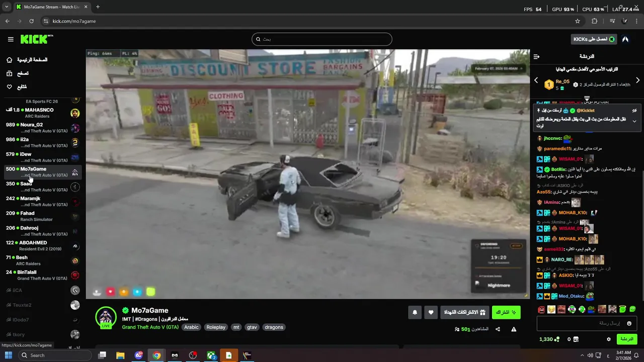Open the Windows Start menu
Screen dimensions: 644x362
[9, 355]
